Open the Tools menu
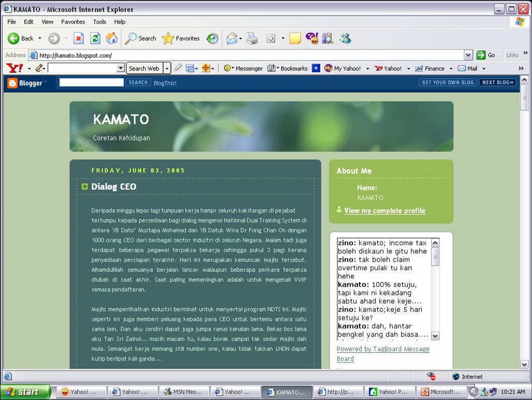The height and width of the screenshot is (400, 532). [99, 22]
